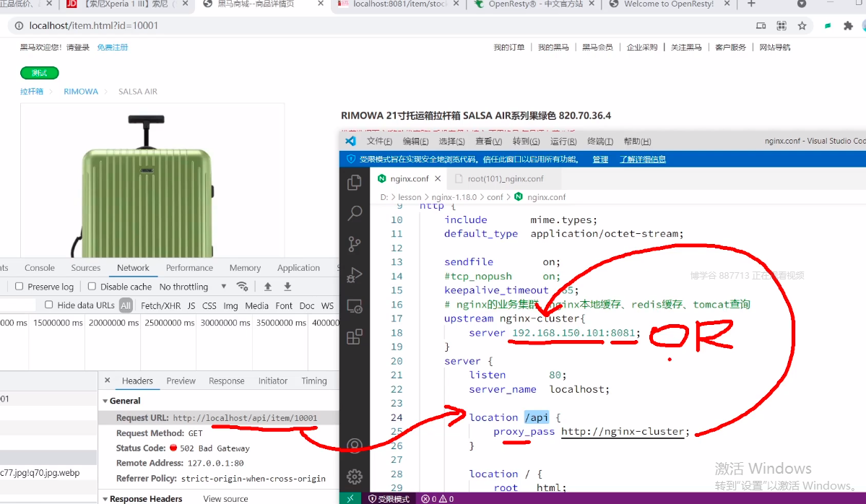
Task: Open the VS Code 编辑(E) menu
Action: (x=415, y=142)
